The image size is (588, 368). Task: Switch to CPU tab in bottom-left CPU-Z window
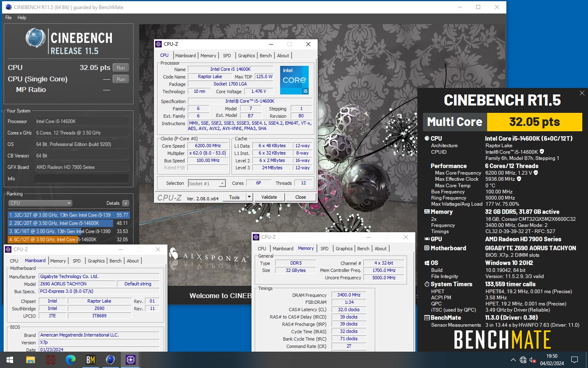pyautogui.click(x=14, y=261)
